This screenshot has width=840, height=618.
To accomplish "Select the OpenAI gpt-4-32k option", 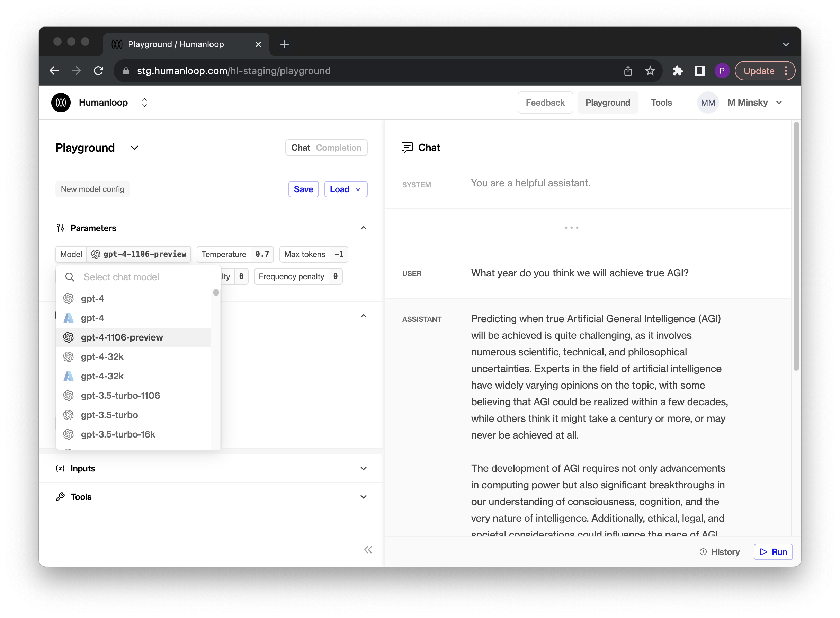I will (133, 356).
